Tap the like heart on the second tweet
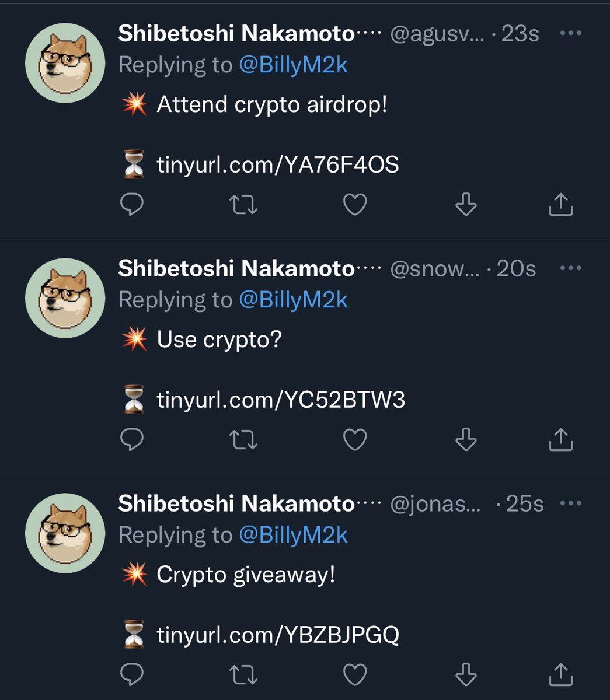The height and width of the screenshot is (700, 610). point(355,439)
